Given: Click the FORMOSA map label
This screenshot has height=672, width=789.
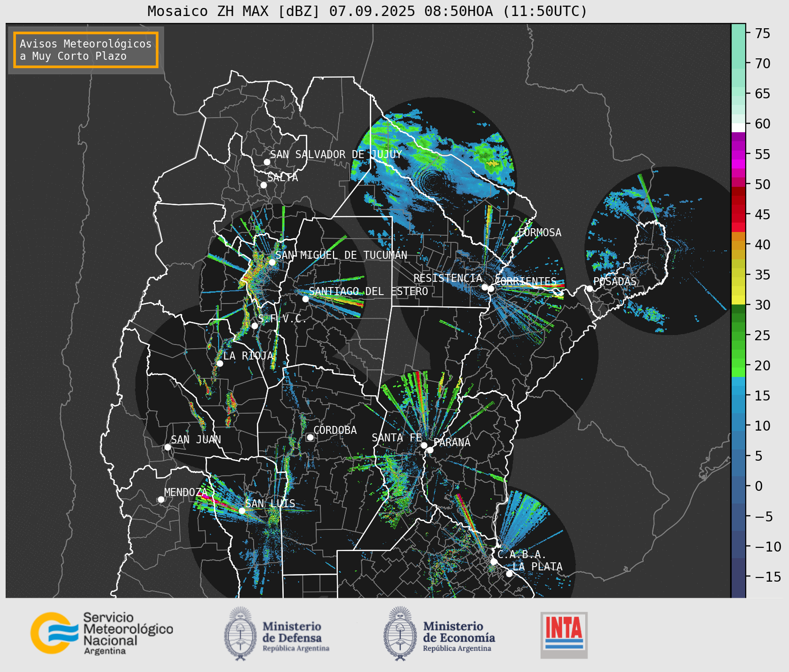Looking at the screenshot, I should [540, 232].
